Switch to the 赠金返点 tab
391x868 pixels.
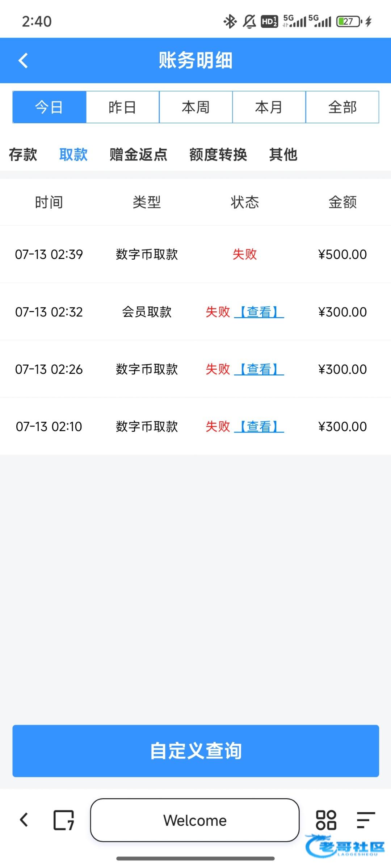[139, 154]
